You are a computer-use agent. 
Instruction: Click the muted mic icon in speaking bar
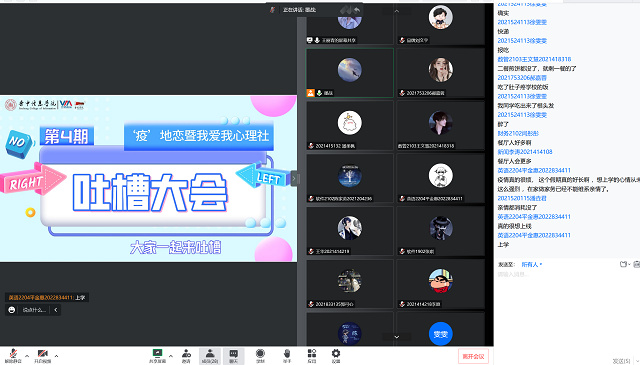[x=273, y=10]
